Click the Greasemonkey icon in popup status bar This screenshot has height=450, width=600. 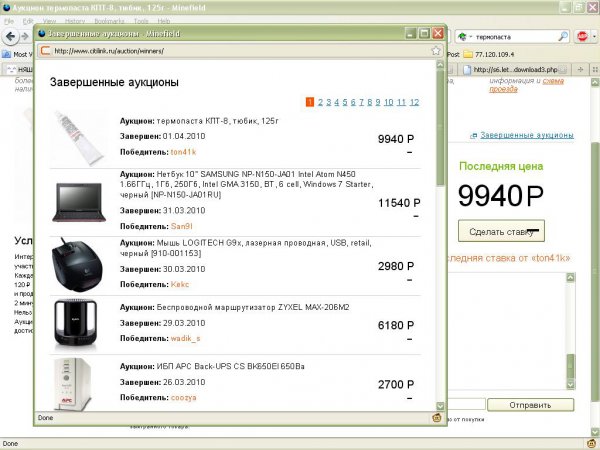tap(437, 418)
